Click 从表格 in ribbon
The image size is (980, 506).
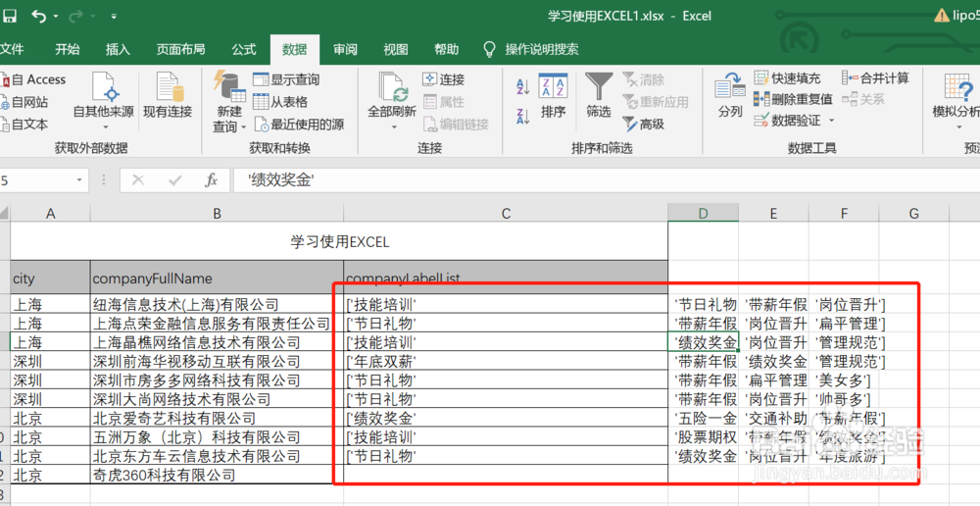[x=280, y=101]
